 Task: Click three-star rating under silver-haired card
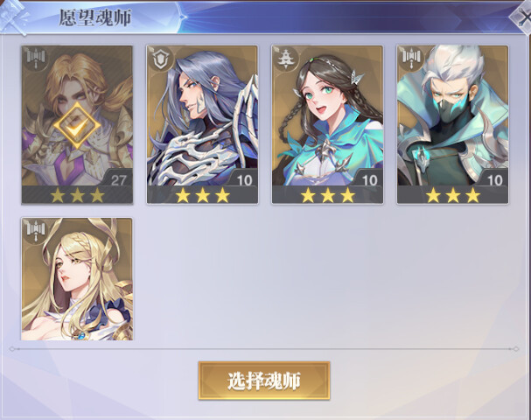(202, 195)
